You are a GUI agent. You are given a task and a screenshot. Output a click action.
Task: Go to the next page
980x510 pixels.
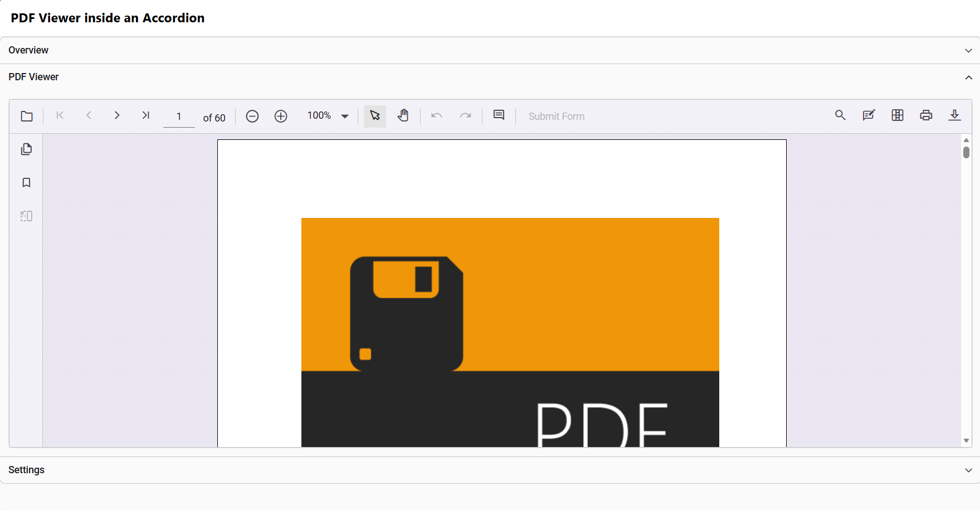(117, 115)
